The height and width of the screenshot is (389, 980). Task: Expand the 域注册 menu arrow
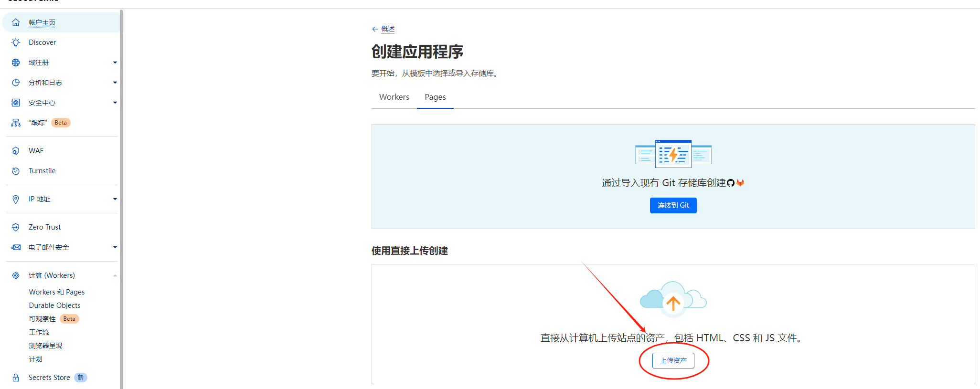point(115,63)
